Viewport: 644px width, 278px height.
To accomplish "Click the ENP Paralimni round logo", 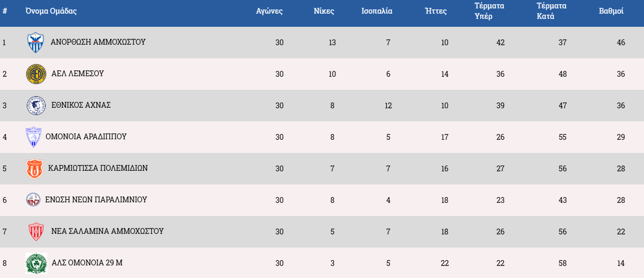I will (x=33, y=200).
